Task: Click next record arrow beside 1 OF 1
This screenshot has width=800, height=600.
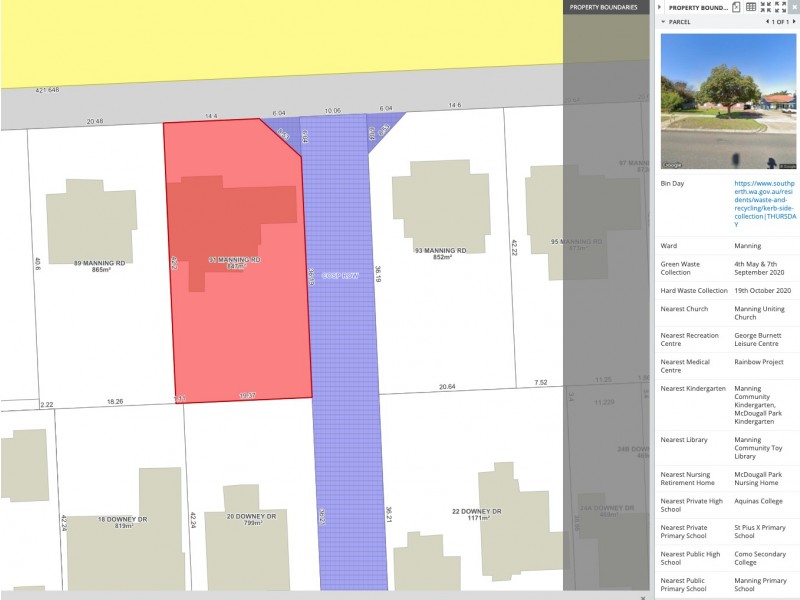Action: [x=795, y=21]
